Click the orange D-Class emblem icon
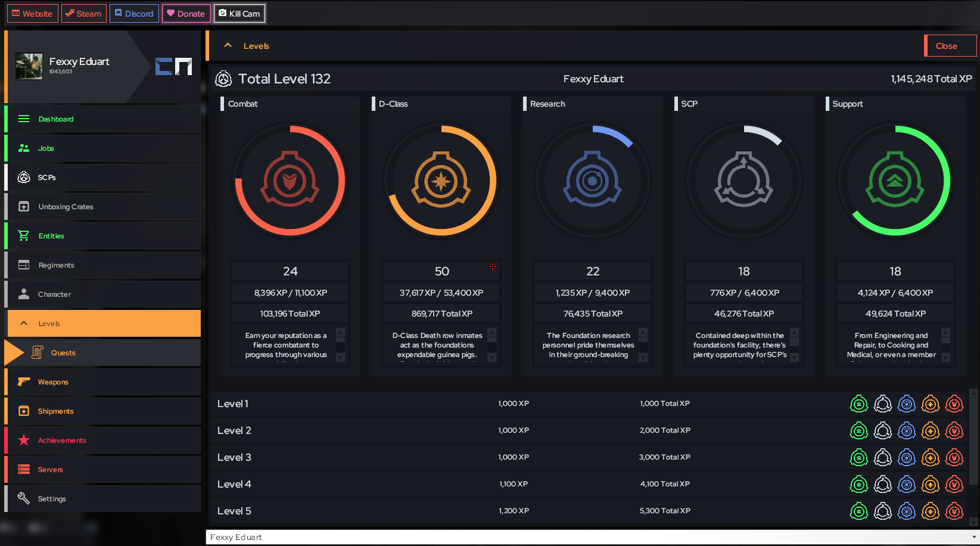 441,179
